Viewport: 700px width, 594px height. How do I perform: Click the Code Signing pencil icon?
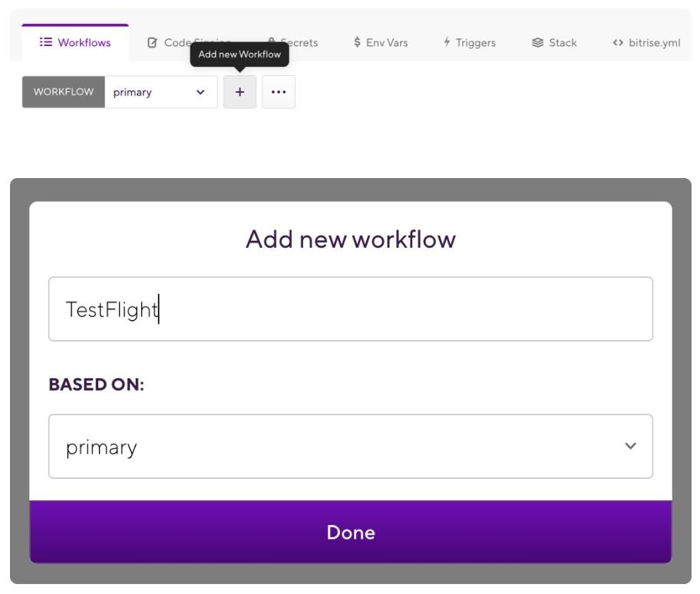click(153, 43)
